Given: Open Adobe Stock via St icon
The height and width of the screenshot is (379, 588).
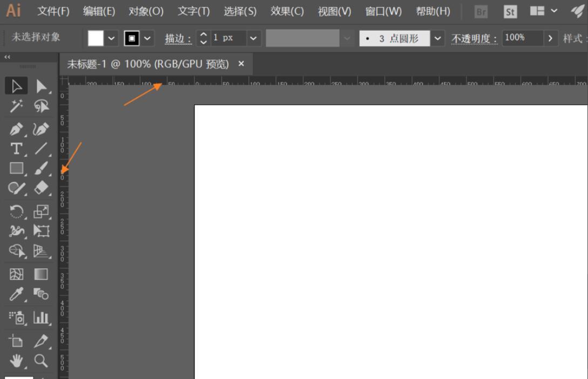Looking at the screenshot, I should point(510,12).
